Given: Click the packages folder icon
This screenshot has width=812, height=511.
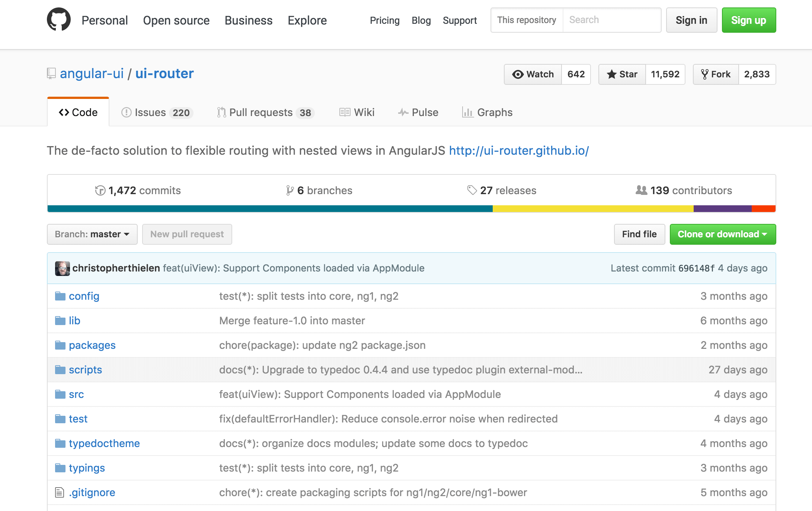Looking at the screenshot, I should 60,345.
